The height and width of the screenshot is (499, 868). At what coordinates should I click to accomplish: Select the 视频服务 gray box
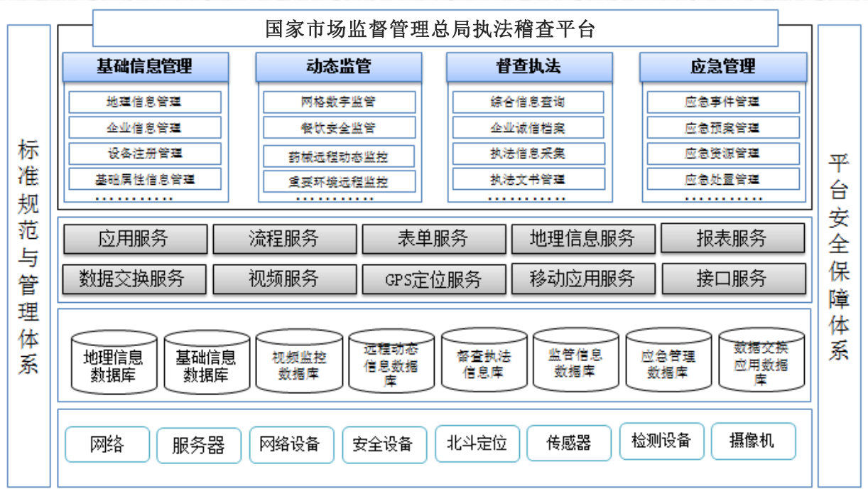click(285, 279)
